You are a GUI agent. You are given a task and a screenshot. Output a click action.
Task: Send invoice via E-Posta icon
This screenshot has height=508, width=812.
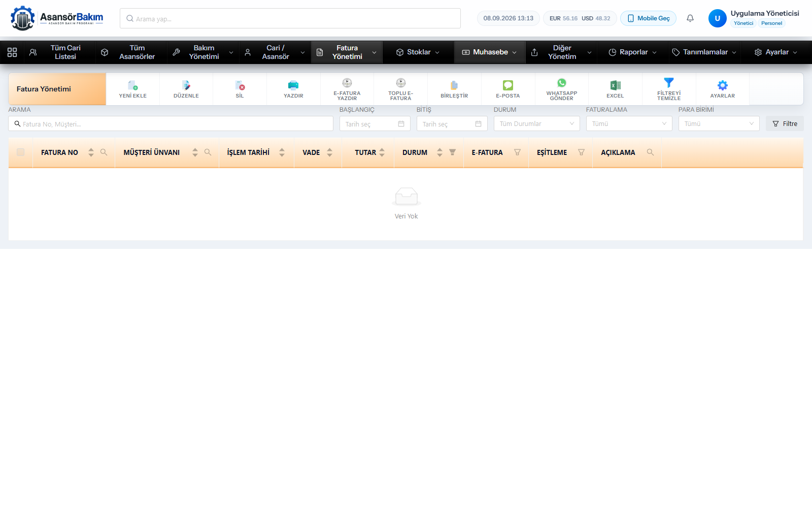tap(508, 85)
